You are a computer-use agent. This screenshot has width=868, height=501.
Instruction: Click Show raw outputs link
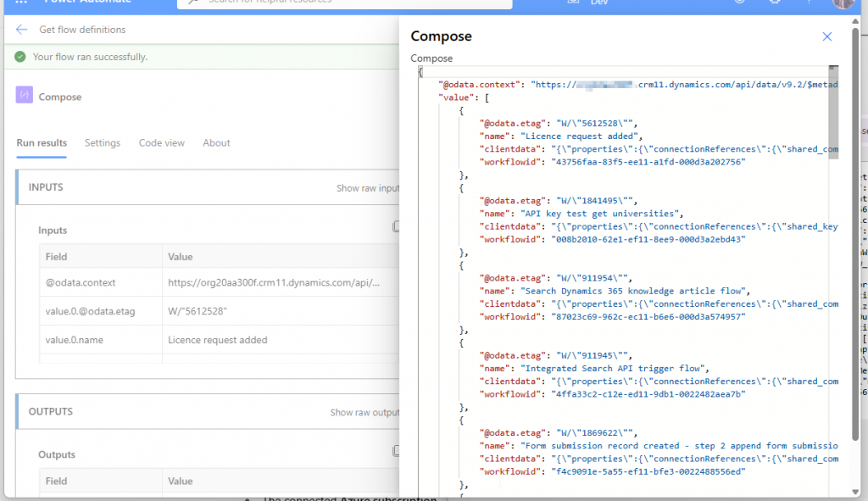point(364,413)
